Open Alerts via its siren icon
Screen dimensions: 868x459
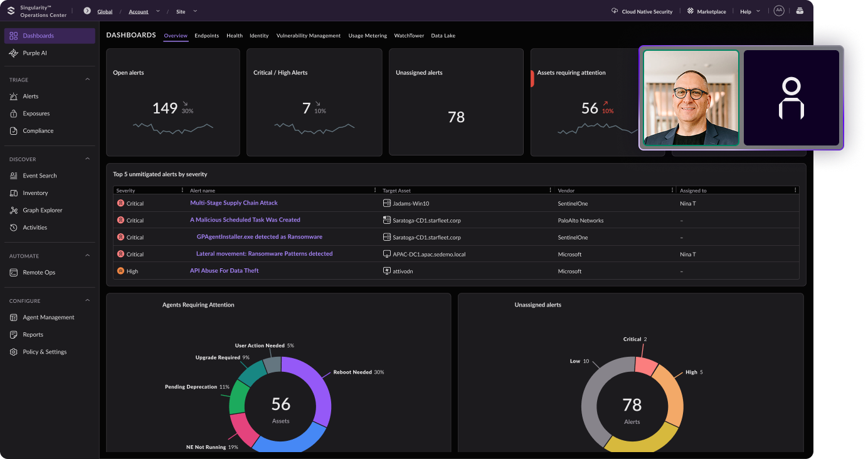(x=14, y=97)
